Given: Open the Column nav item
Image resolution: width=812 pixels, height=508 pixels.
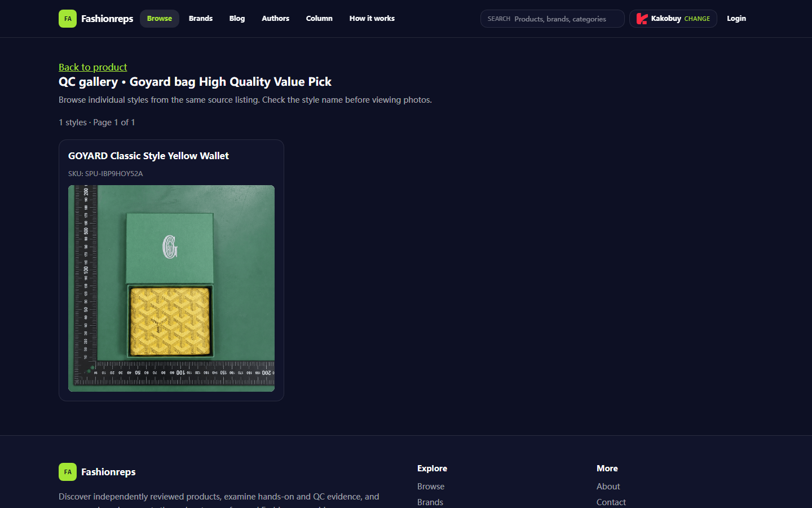Looking at the screenshot, I should [319, 19].
